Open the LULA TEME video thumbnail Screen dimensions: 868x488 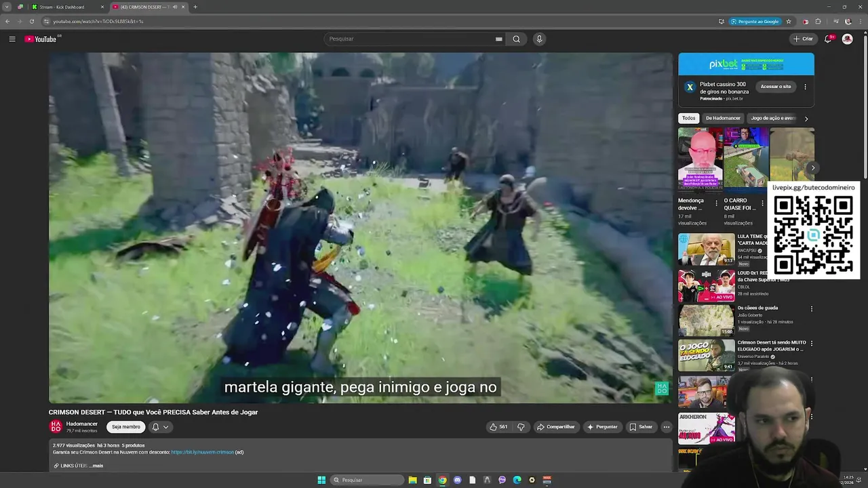[707, 249]
